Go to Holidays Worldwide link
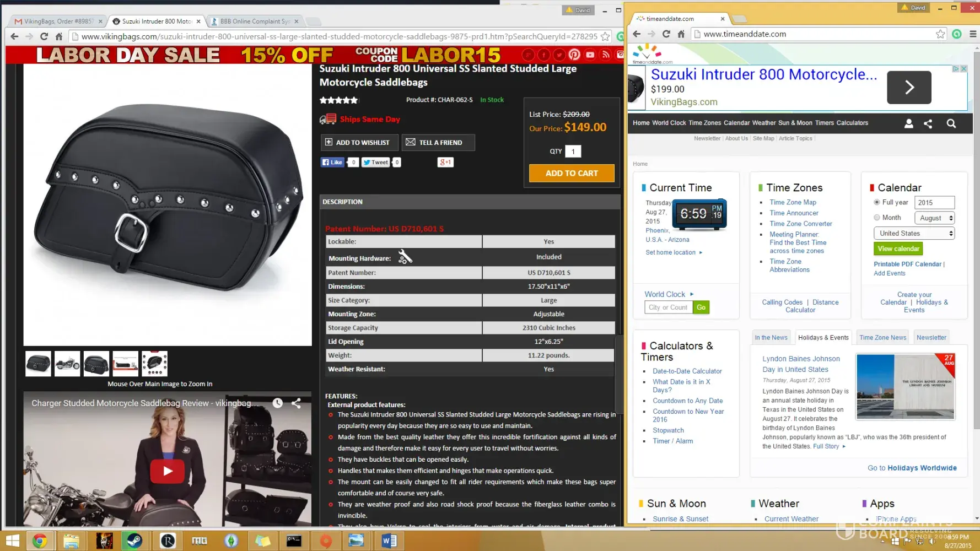Viewport: 980px width, 551px height. [x=912, y=468]
